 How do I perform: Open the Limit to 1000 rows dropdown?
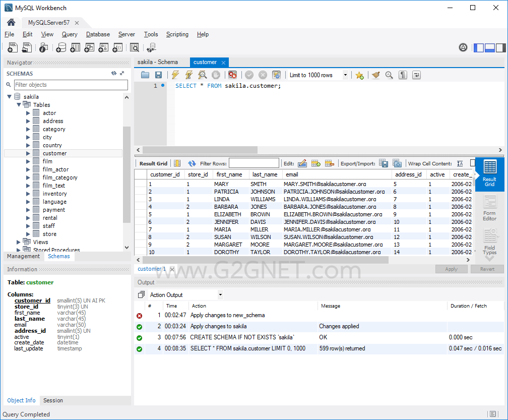[345, 75]
